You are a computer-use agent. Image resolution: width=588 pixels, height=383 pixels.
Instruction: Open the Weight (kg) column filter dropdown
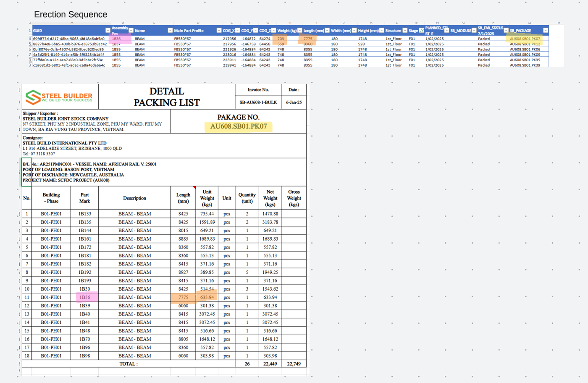[x=299, y=30]
